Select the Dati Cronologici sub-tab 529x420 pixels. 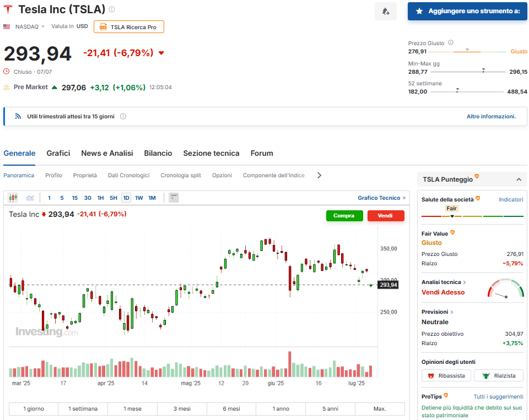(x=128, y=175)
